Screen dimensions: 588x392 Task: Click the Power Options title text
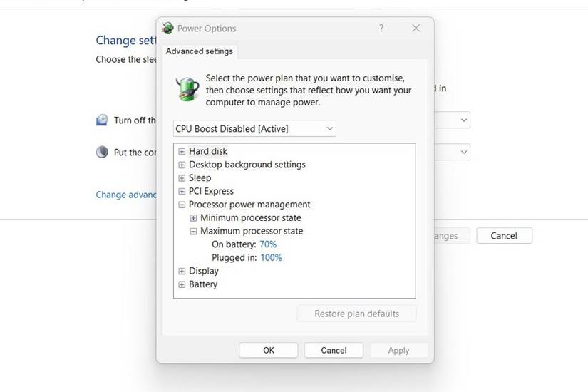[x=207, y=29]
